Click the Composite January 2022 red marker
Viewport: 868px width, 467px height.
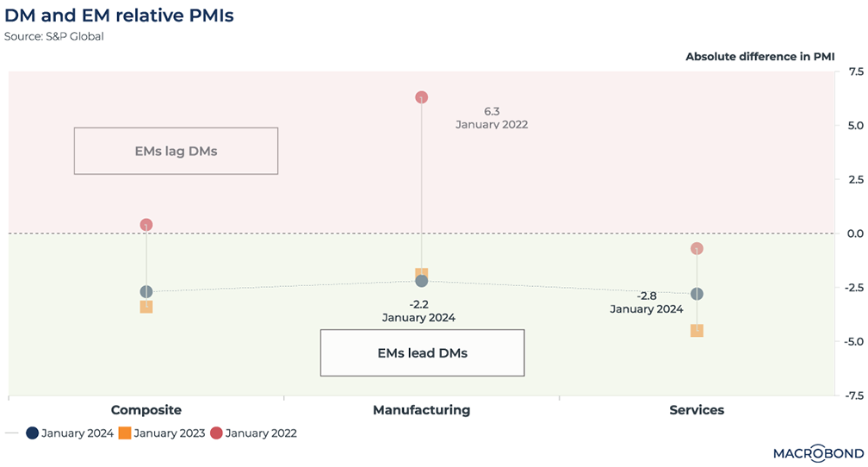pyautogui.click(x=146, y=225)
